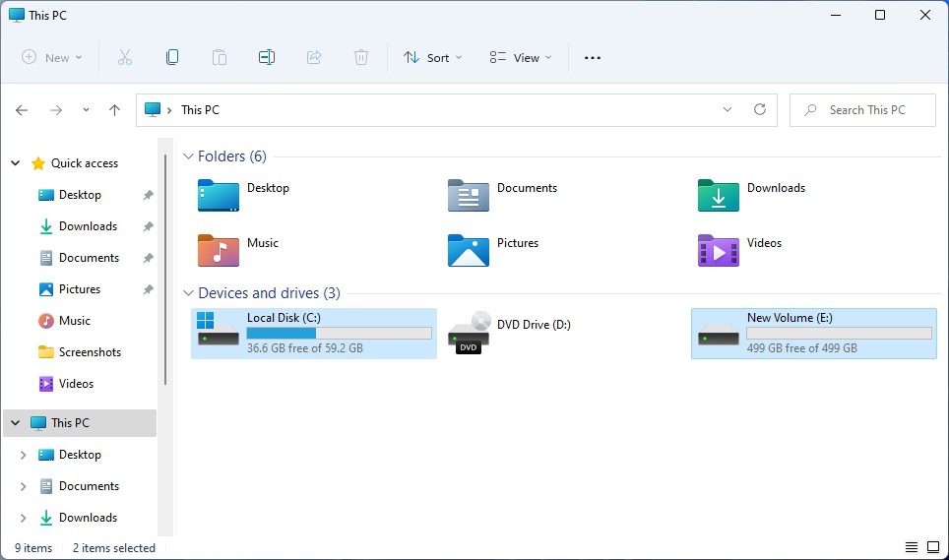The height and width of the screenshot is (560, 949).
Task: Select New Volume (E:) drive
Action: [x=814, y=334]
